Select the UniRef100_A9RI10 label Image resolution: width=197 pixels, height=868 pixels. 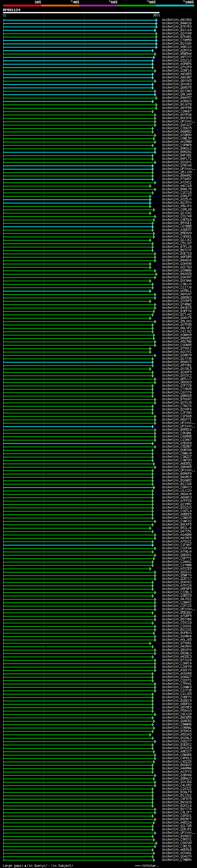coord(177,47)
